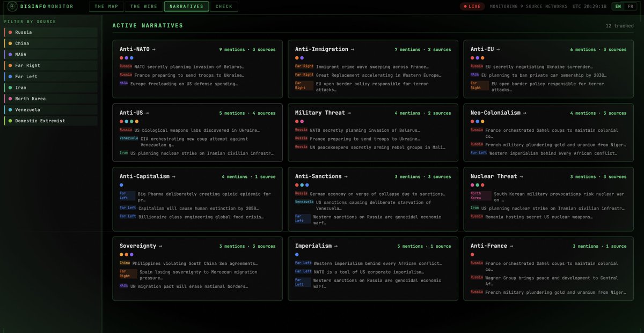Screen dimensions: 644x333
Task: Click Russia tag beside US biological weapons labs headline
Action: click(126, 130)
